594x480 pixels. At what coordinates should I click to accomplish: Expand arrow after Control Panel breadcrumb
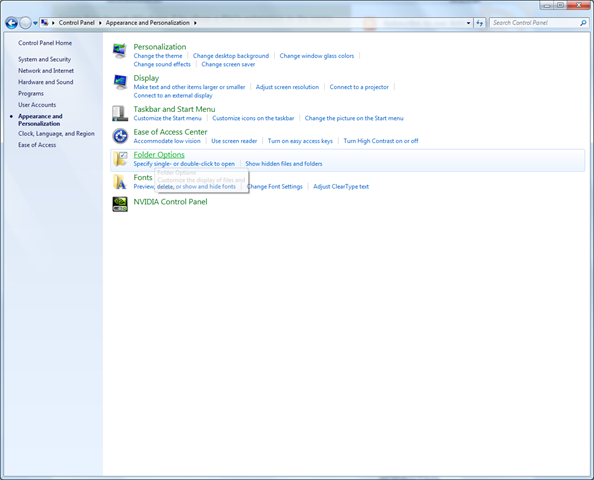click(100, 23)
